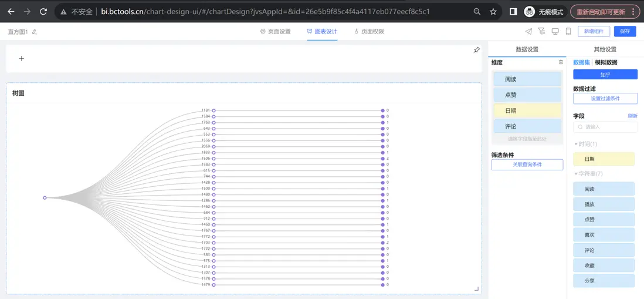Click the 评论 field in 字符串 list
This screenshot has width=644, height=299.
(604, 250)
